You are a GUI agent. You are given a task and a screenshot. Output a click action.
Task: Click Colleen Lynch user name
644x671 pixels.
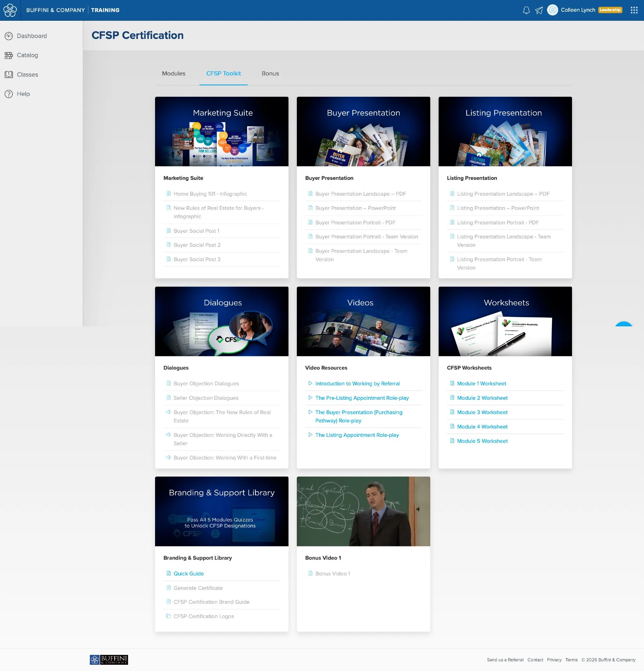pyautogui.click(x=578, y=10)
